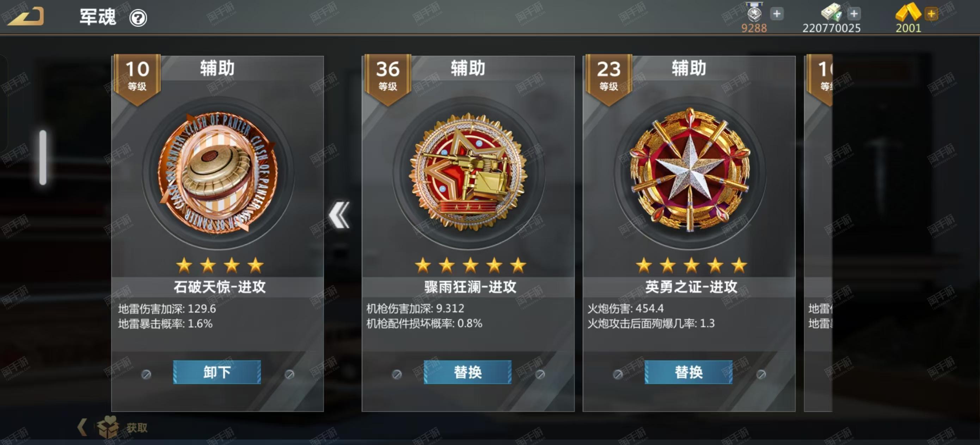Replace with 英勇之证 using 替换 button
Image resolution: width=980 pixels, height=445 pixels.
click(688, 372)
